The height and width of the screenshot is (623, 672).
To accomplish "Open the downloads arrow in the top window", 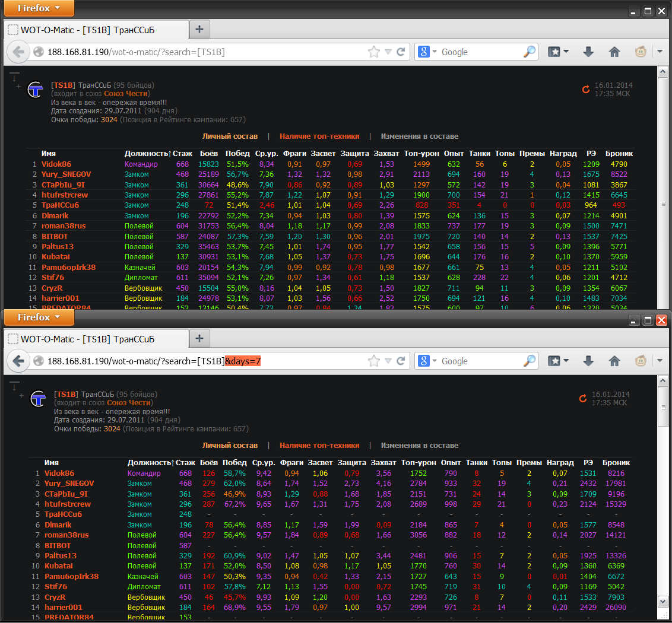I will click(588, 52).
